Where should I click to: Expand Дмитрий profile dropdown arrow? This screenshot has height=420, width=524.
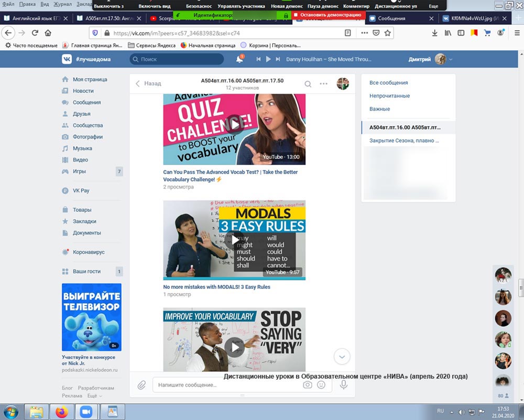click(x=451, y=60)
